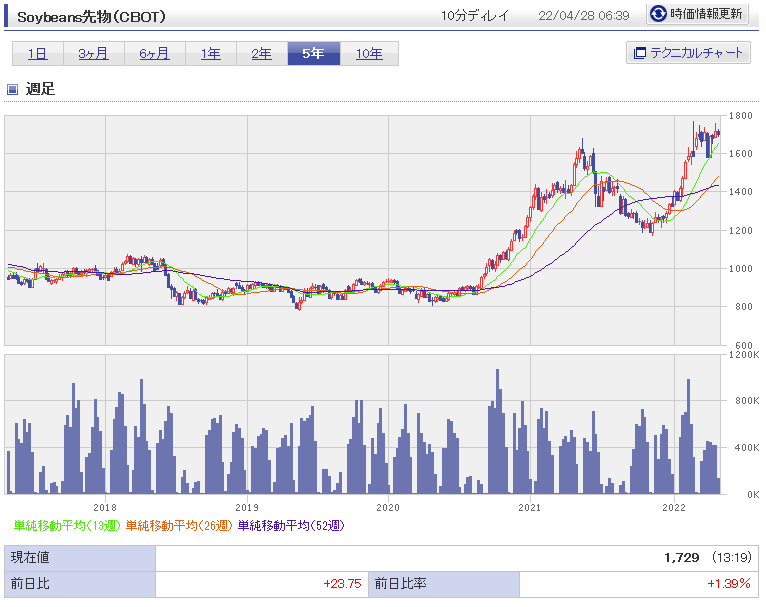Click the 2020 x-axis label
Viewport: 766px width, 607px height.
[x=388, y=508]
